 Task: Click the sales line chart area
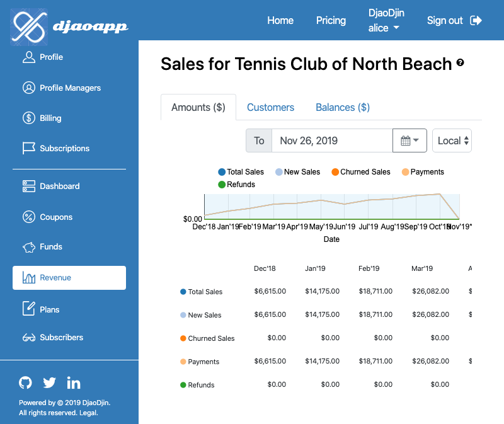pyautogui.click(x=332, y=207)
